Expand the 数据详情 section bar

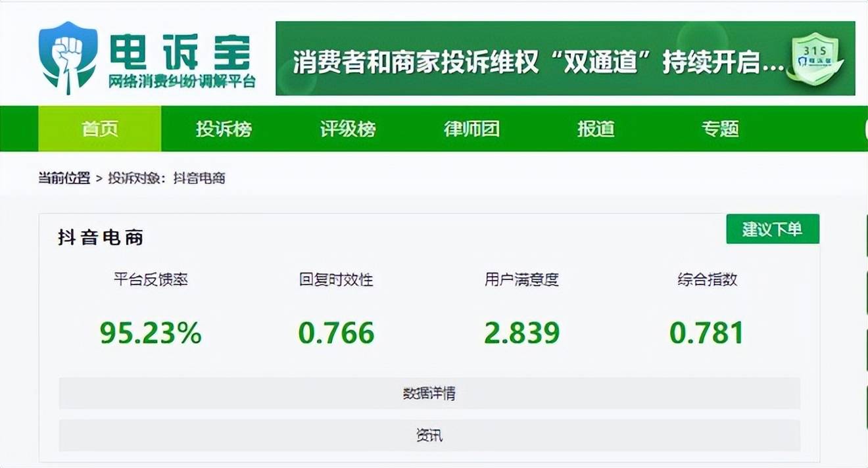[x=429, y=394]
